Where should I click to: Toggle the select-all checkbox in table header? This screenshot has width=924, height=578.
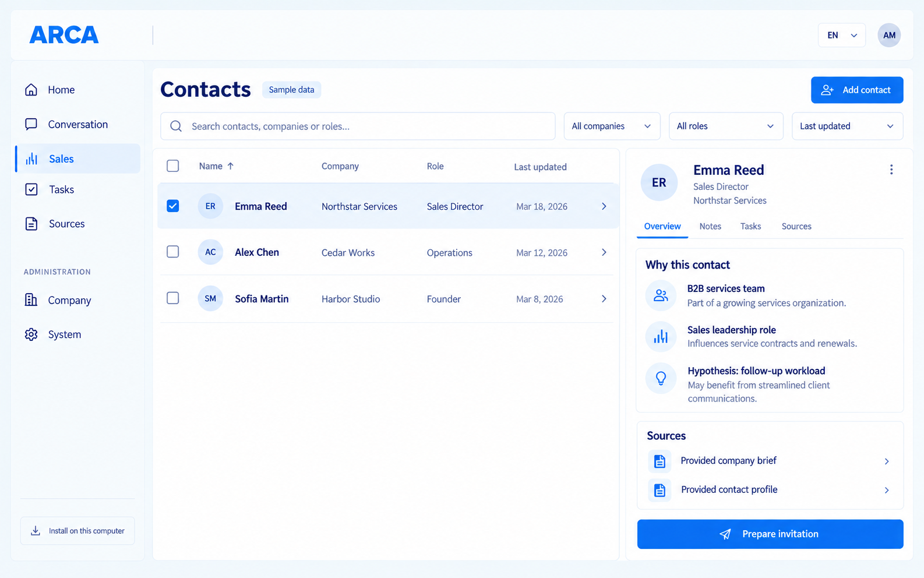tap(173, 166)
